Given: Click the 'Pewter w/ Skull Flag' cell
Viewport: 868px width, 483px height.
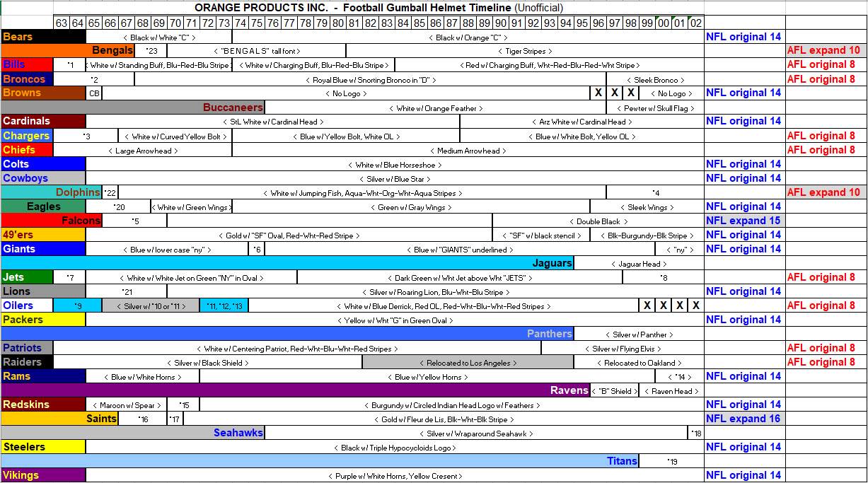Looking at the screenshot, I should coord(654,108).
